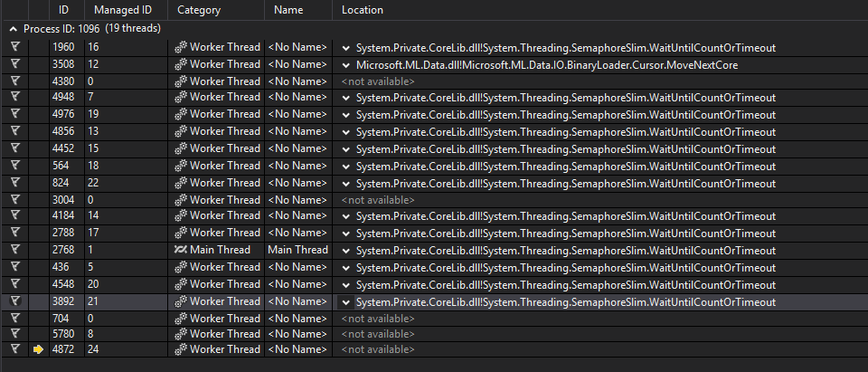Click worker thread gear icon for thread 2788
The height and width of the screenshot is (372, 868).
click(x=181, y=233)
